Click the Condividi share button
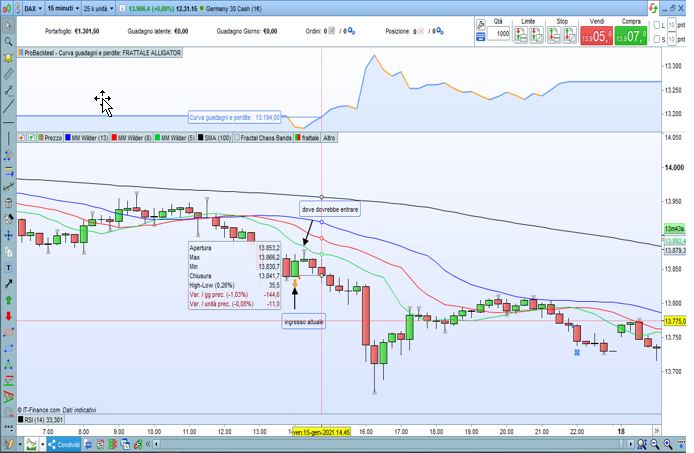This screenshot has height=453, width=694. [x=64, y=444]
